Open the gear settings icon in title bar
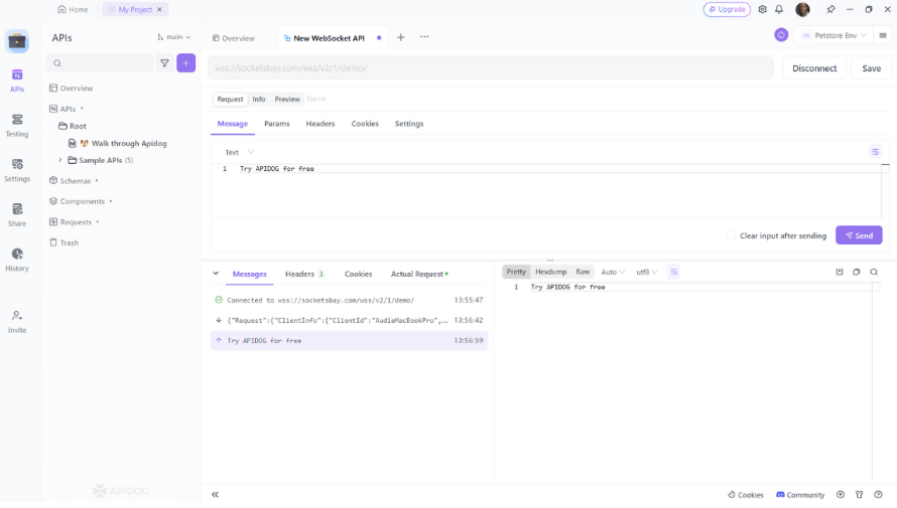 762,9
